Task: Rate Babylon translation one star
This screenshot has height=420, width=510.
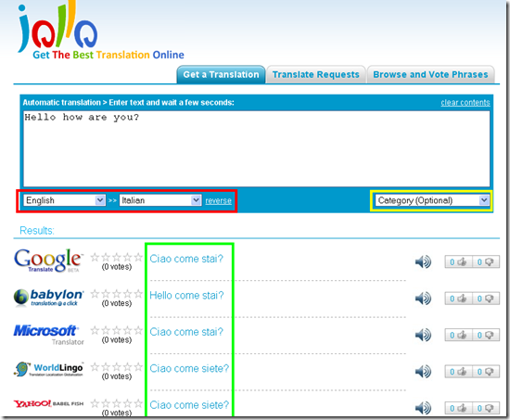Action: pos(95,294)
